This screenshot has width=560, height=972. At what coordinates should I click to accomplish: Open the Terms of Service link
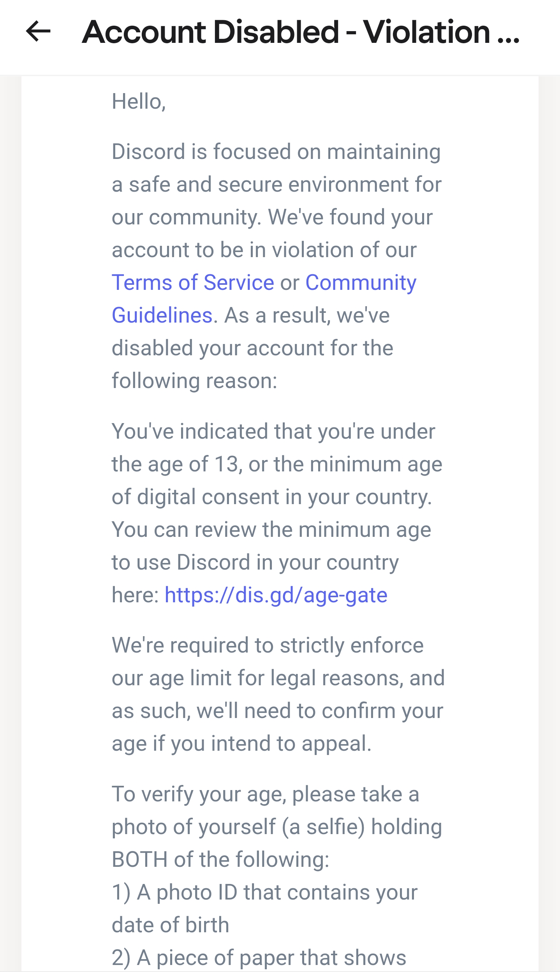pos(193,282)
